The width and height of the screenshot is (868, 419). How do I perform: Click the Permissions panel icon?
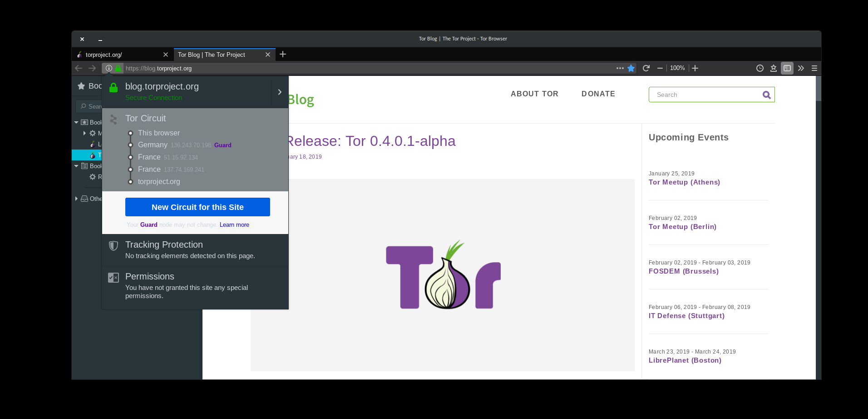coord(113,277)
